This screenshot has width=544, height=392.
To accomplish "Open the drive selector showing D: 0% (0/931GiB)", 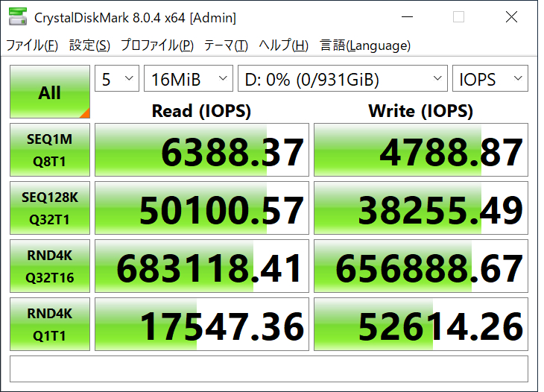I will pos(343,79).
